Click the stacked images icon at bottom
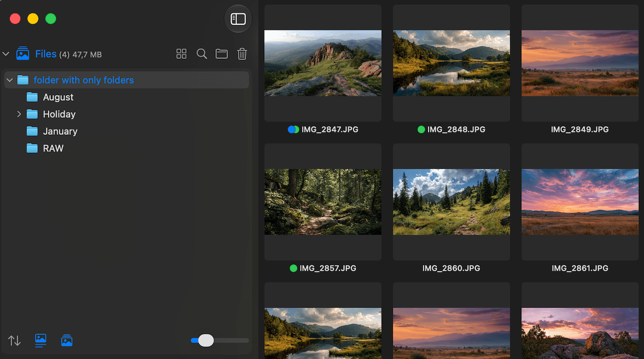The image size is (644, 359). 67,341
